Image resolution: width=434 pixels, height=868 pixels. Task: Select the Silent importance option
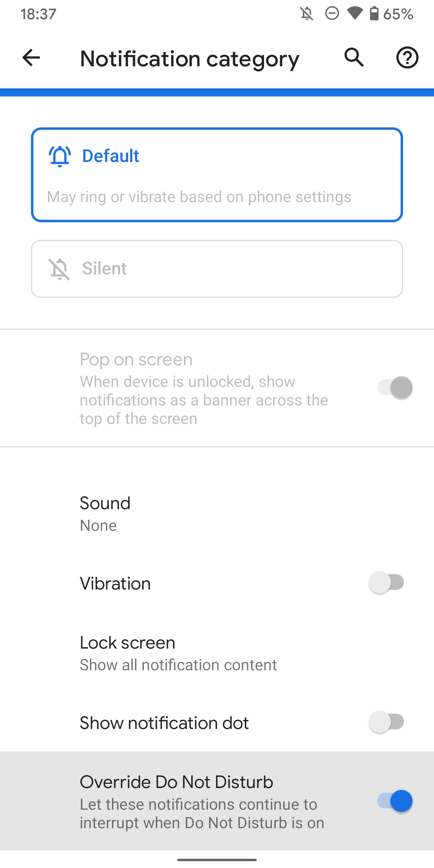217,268
